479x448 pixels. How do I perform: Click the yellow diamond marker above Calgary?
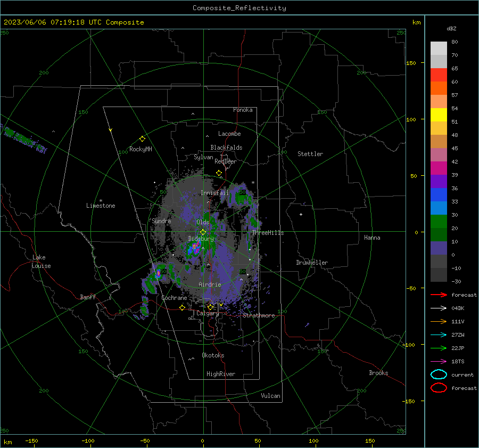click(x=210, y=307)
